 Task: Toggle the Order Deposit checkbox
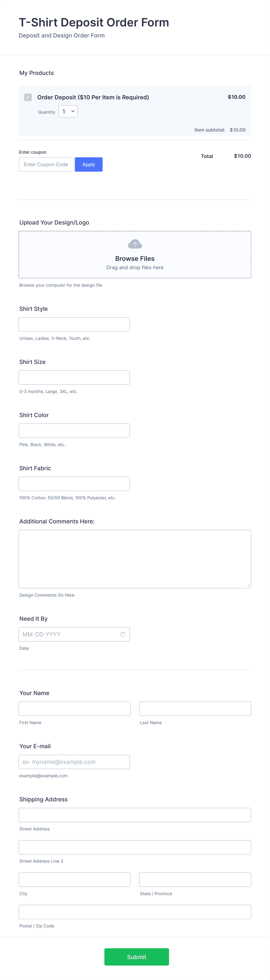(27, 97)
